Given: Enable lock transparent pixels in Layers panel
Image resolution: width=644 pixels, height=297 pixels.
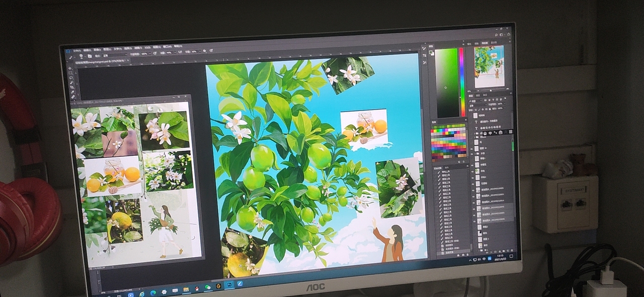Looking at the screenshot, I should click(x=476, y=109).
